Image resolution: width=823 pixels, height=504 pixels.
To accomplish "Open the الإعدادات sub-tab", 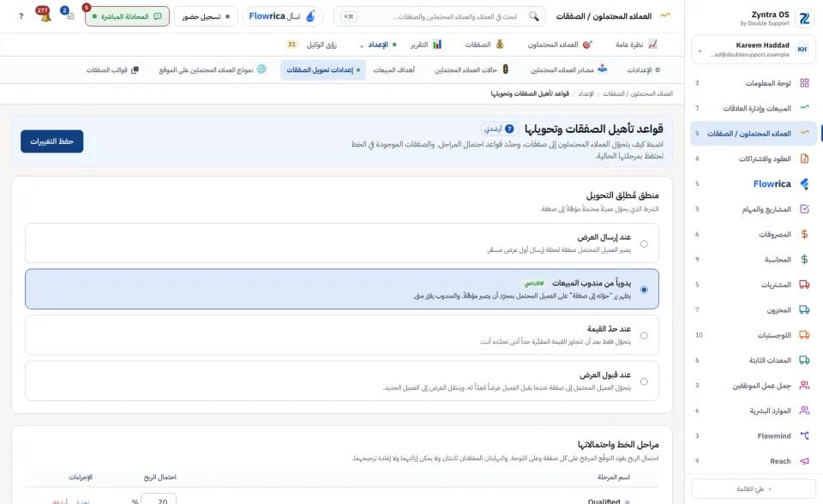I will tap(644, 69).
